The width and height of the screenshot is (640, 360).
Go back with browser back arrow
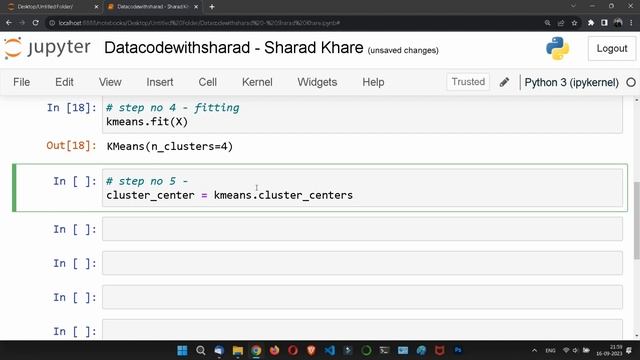9,23
